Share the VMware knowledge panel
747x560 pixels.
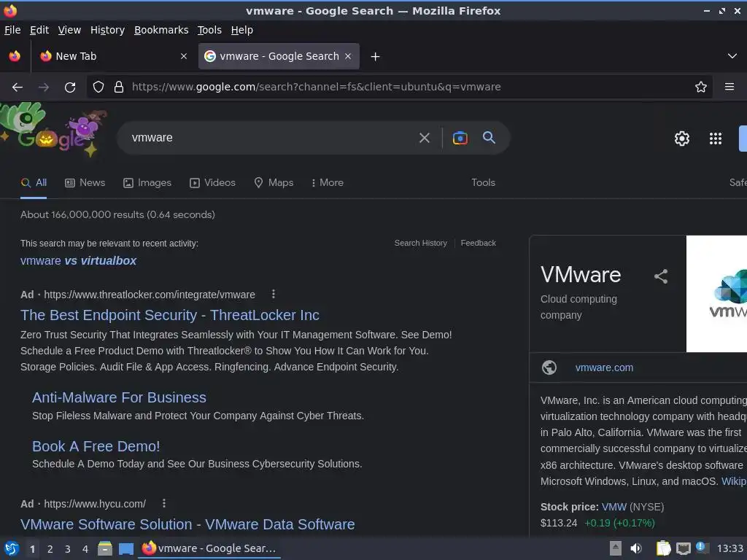[661, 276]
